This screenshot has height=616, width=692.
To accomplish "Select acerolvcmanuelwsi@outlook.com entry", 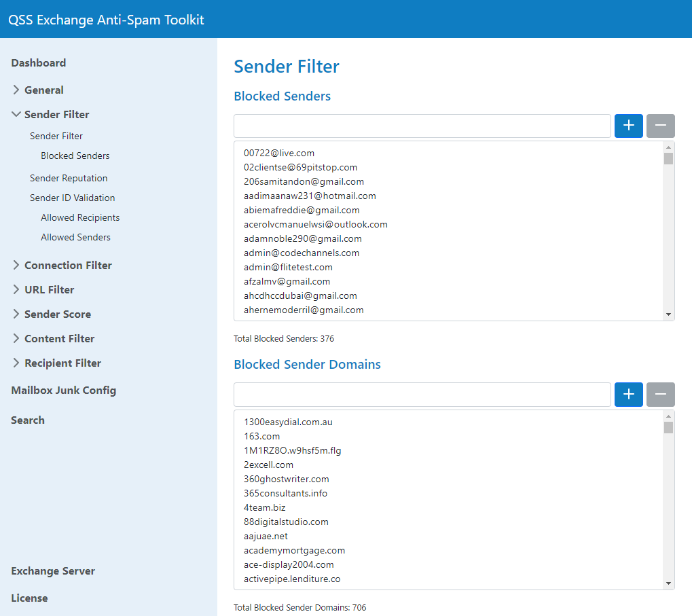I will tap(316, 224).
